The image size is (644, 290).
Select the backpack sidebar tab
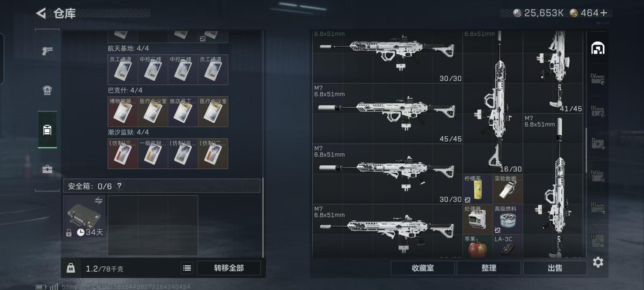[x=47, y=90]
